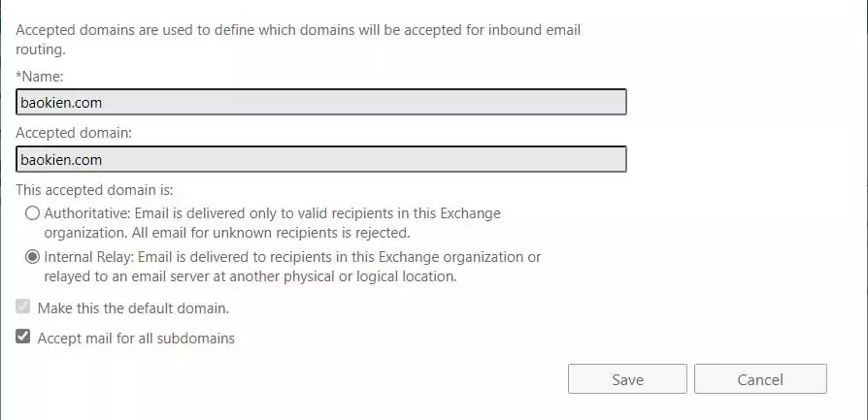Click the baokien.com text in Name field
Screen dimensions: 868x420
coord(61,103)
